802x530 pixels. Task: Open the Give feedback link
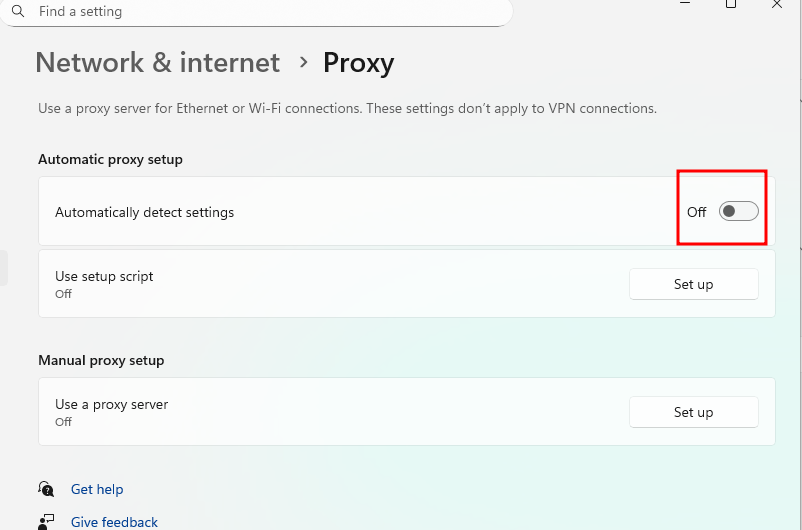coord(114,522)
